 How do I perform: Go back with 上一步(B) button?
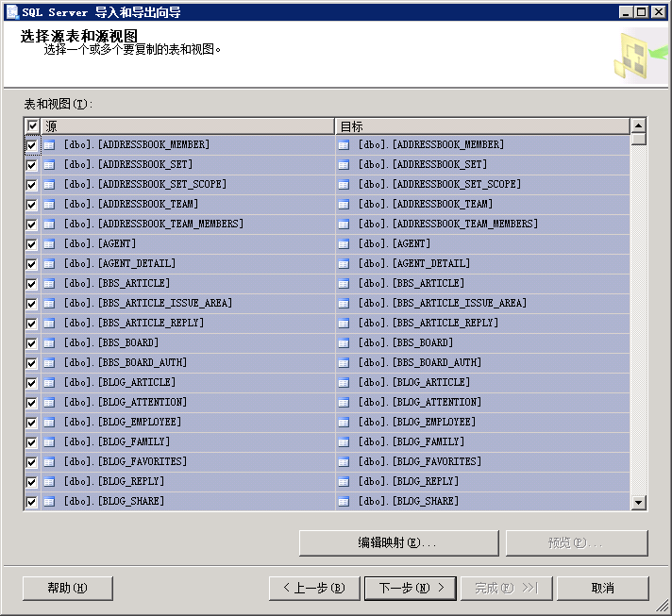pyautogui.click(x=314, y=588)
